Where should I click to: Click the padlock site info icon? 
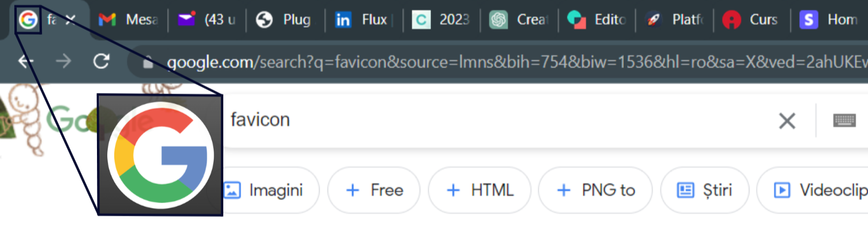pos(147,62)
